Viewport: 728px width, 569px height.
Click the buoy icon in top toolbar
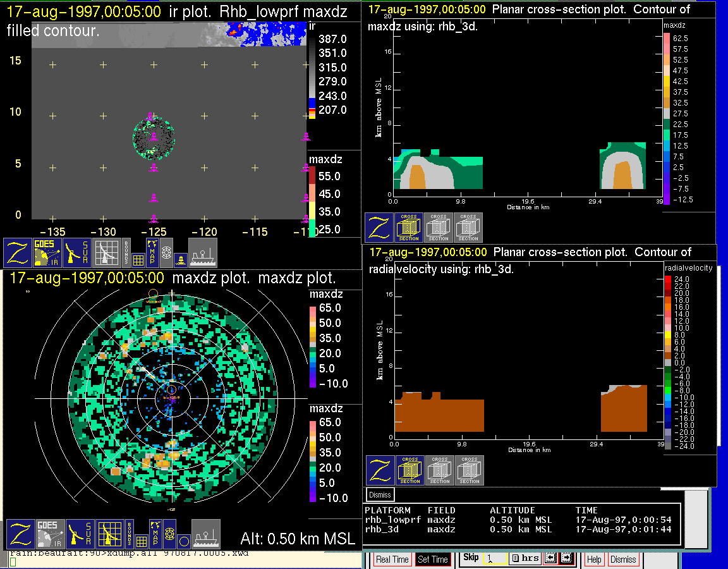(181, 259)
